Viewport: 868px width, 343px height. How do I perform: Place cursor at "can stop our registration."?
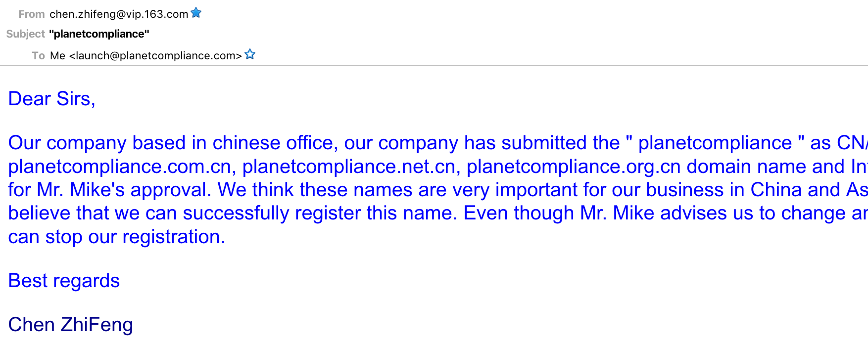pyautogui.click(x=117, y=237)
